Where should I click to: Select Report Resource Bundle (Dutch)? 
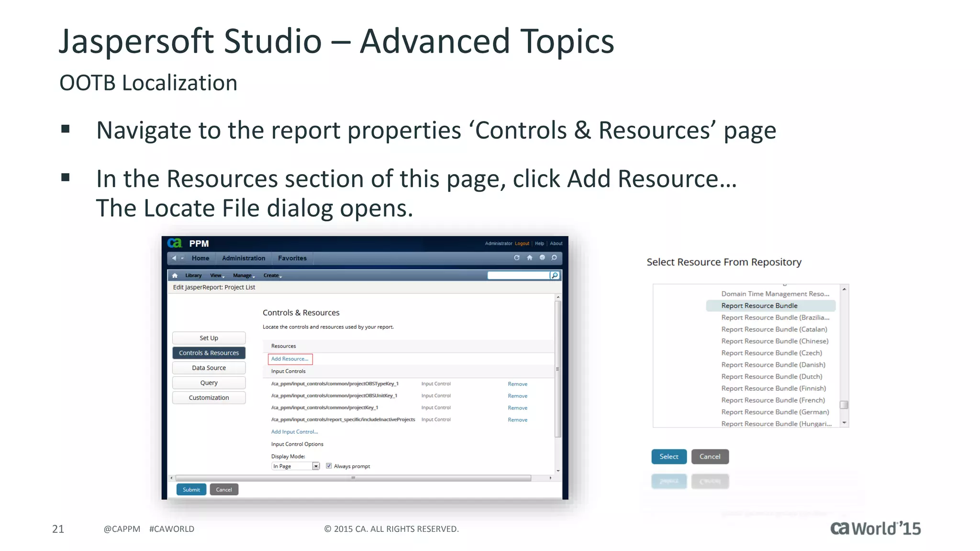tap(771, 377)
